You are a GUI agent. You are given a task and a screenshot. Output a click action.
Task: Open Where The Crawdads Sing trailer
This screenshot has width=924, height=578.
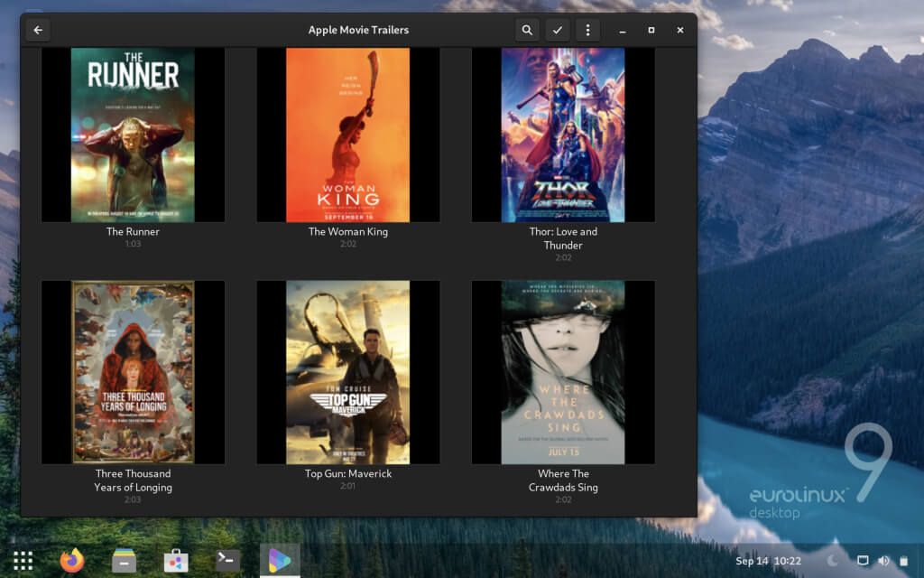coord(562,372)
